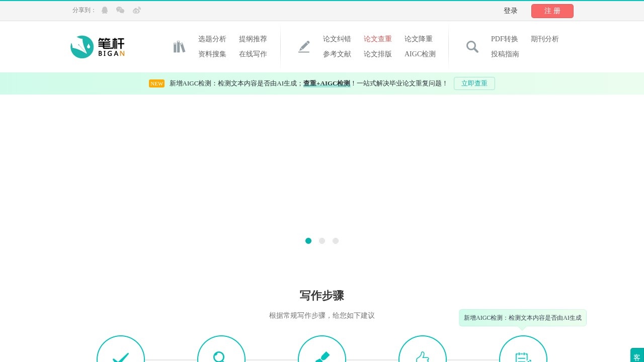This screenshot has height=362, width=644.
Task: Click the bookshelf icon near 选题分析
Action: pos(179,46)
